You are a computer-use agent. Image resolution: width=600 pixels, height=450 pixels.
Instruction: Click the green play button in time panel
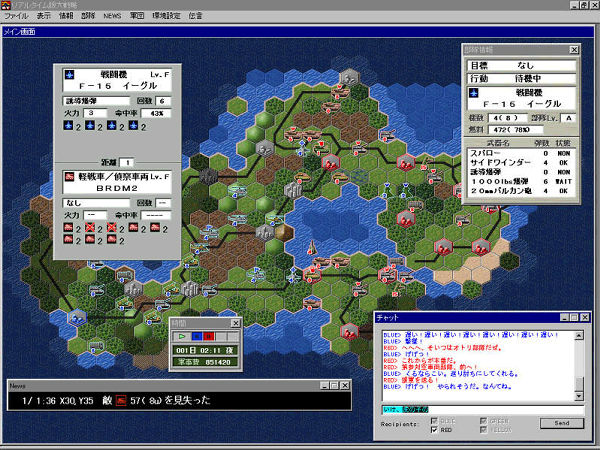[x=182, y=336]
